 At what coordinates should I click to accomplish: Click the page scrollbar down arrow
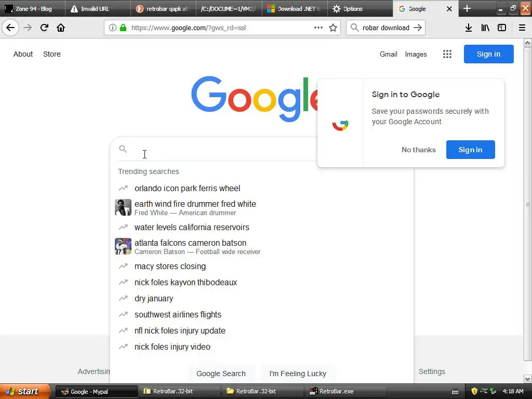point(528,379)
